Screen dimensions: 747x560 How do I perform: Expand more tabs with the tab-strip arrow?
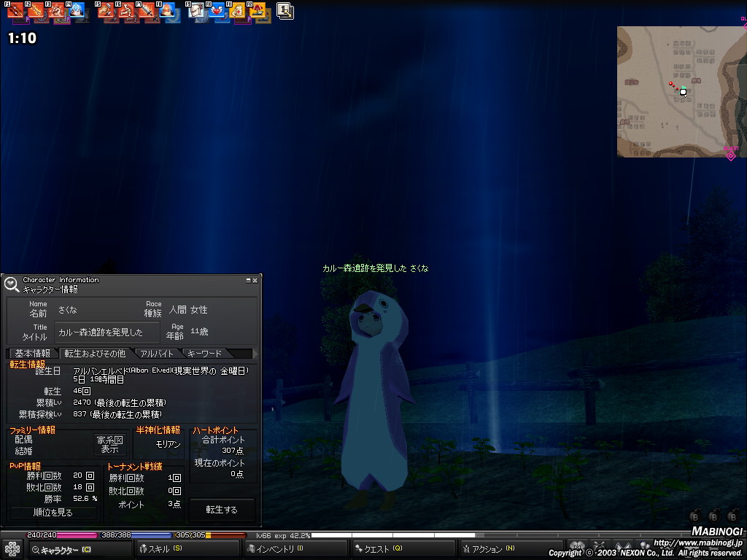(x=255, y=354)
